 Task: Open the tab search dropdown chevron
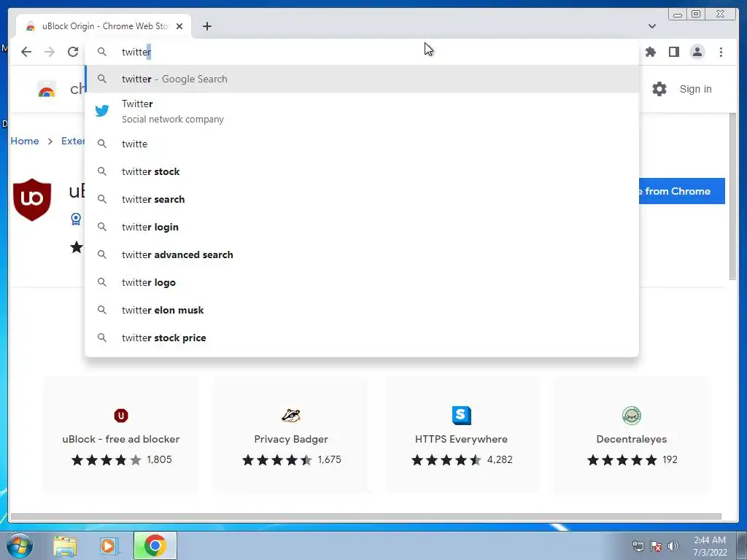point(651,26)
